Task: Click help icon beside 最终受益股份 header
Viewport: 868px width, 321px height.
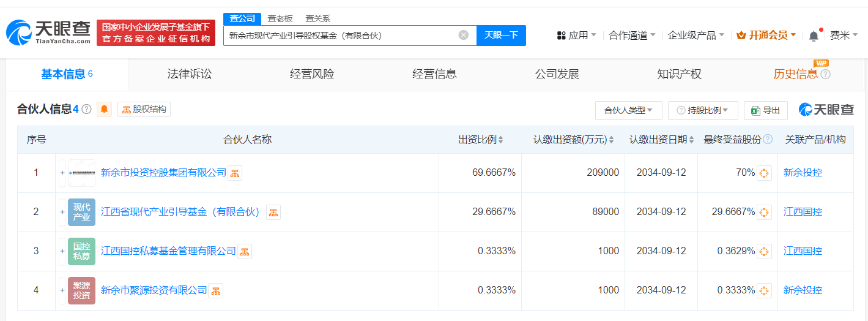Action: point(768,140)
